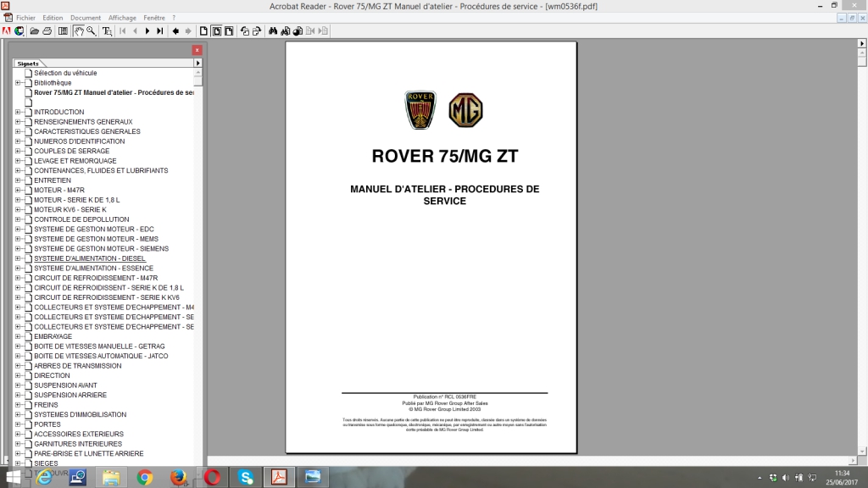Open the Search index icon
Viewport: 868px width, 488px height.
pos(298,31)
